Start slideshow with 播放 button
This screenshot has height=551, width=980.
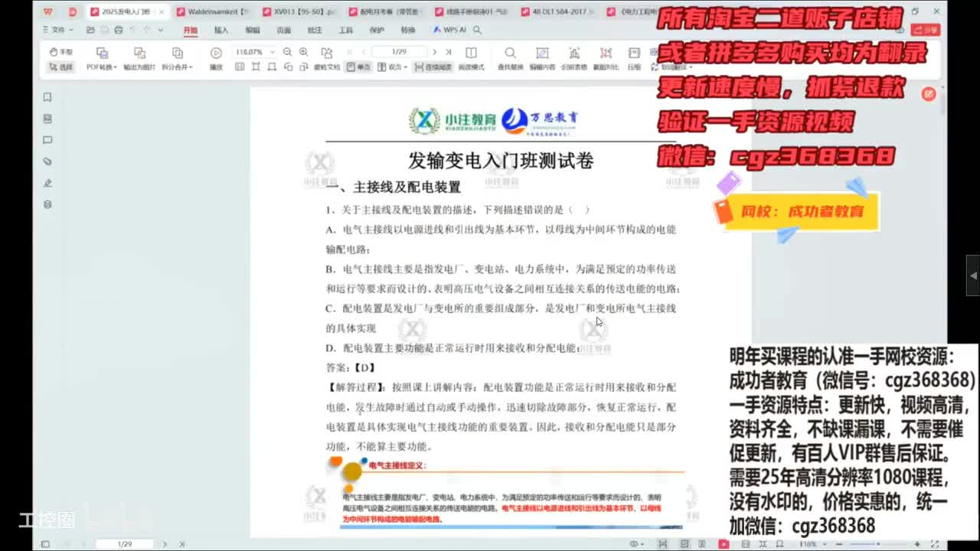point(216,58)
